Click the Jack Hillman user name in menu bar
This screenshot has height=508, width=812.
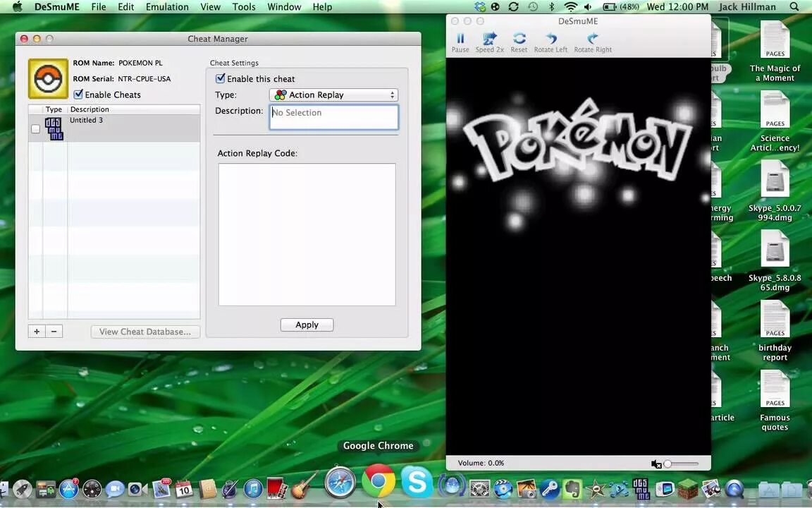746,7
